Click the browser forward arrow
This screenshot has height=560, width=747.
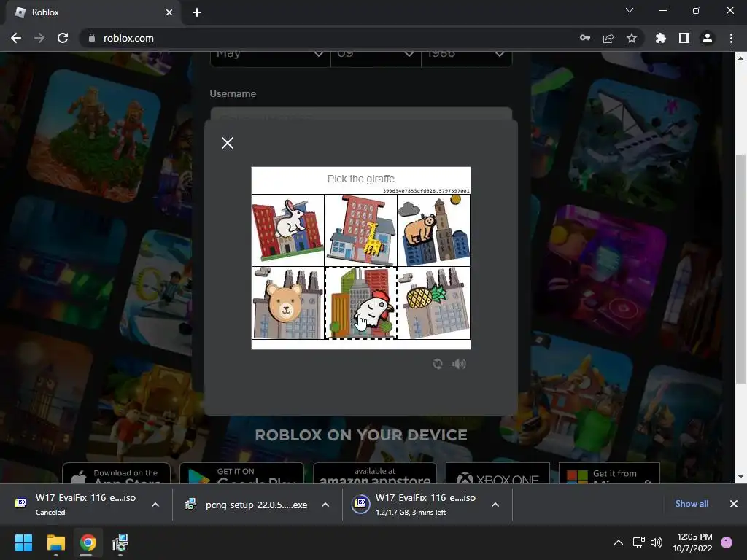(39, 38)
